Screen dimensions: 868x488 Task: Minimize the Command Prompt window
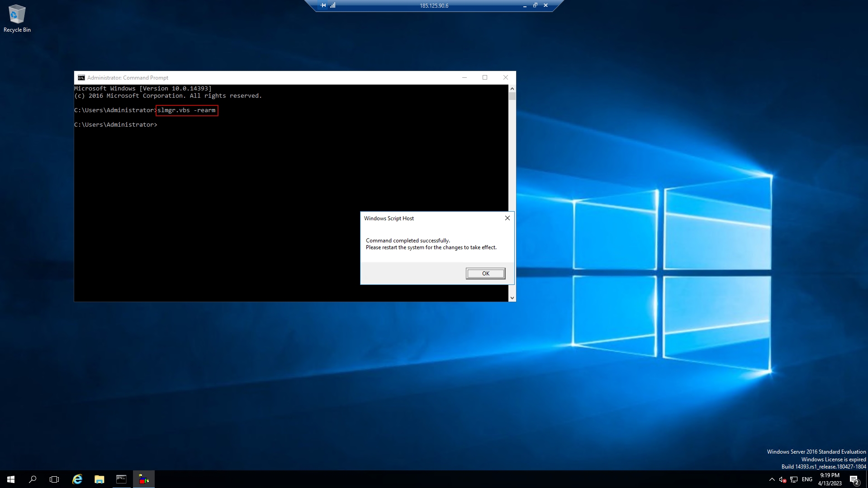(x=465, y=78)
